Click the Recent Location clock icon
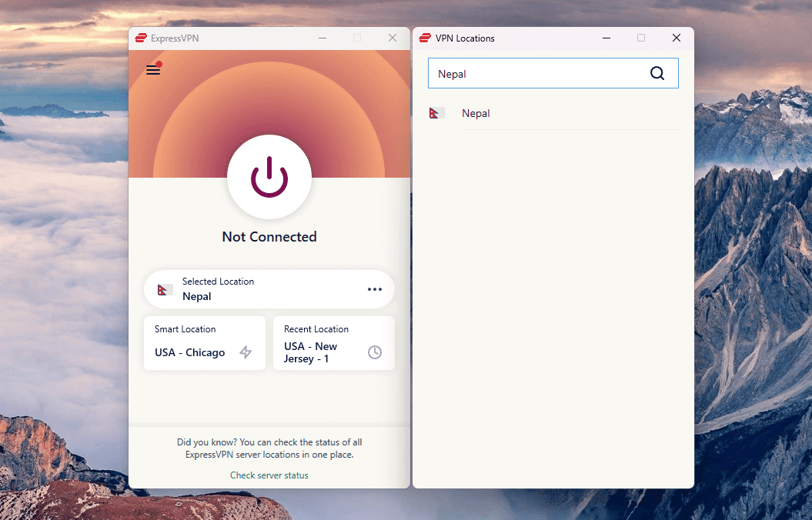 374,352
